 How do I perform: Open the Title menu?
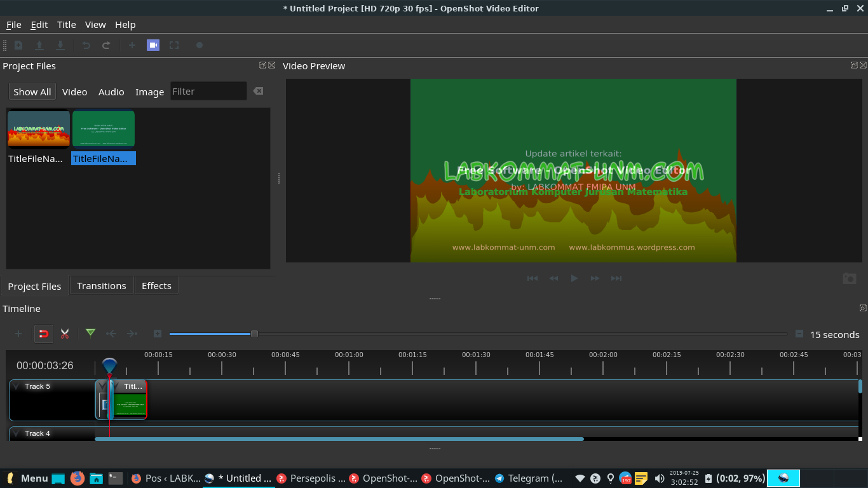coord(66,24)
